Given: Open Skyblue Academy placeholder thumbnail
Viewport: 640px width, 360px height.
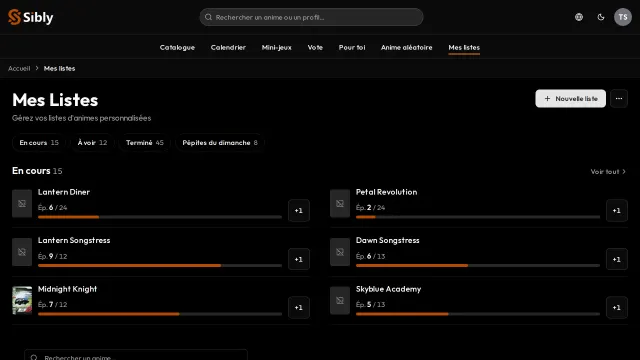Looking at the screenshot, I should coord(340,300).
